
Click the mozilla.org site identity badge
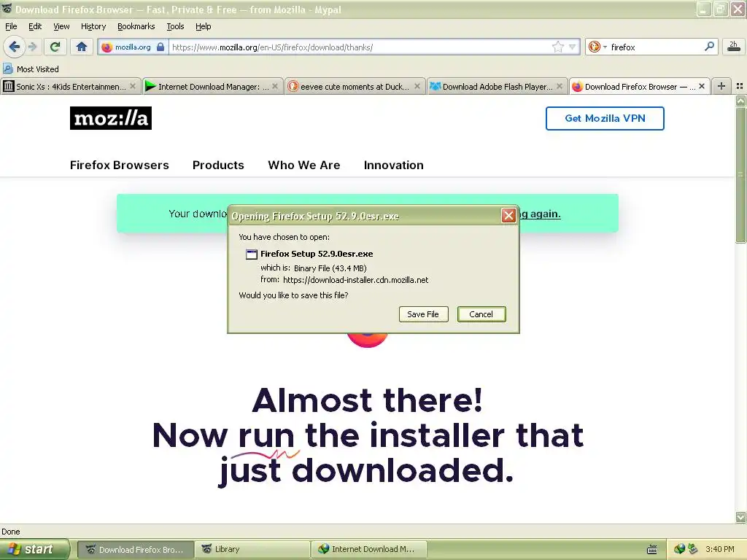pos(133,47)
